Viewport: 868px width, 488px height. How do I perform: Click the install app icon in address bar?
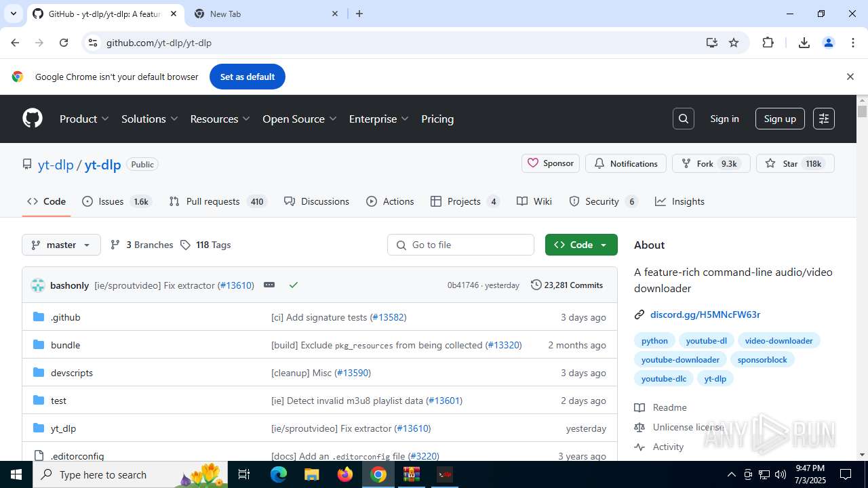(x=711, y=43)
